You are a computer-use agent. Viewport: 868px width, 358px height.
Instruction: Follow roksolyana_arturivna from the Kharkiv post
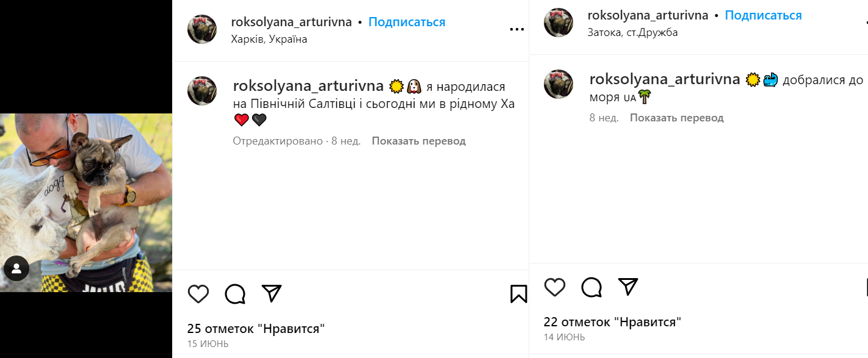coord(407,22)
